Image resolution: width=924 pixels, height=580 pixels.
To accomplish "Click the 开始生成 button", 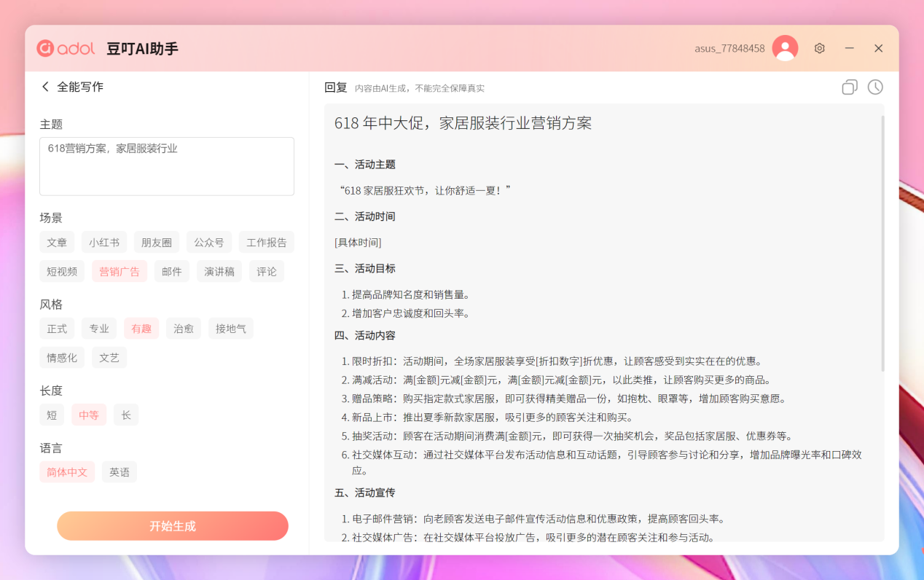I will [x=173, y=526].
